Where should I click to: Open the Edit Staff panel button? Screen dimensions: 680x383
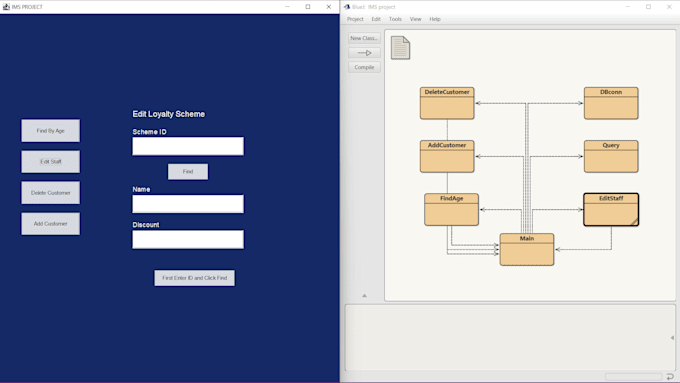[x=50, y=161]
